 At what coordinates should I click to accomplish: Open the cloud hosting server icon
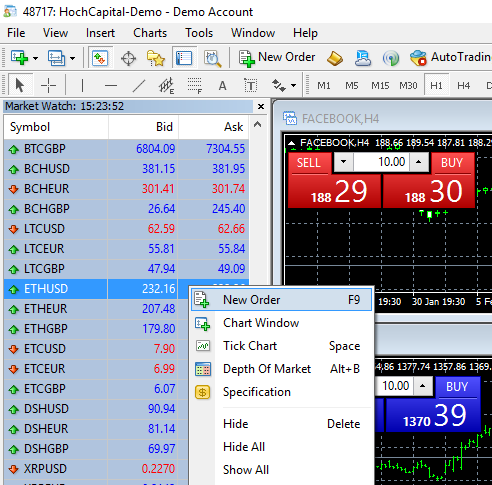363,58
